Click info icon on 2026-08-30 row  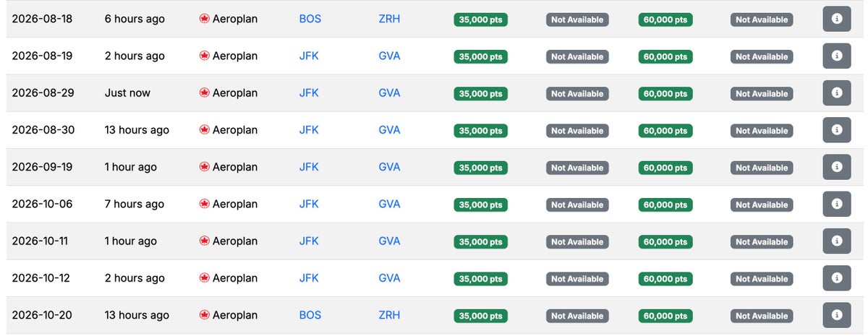[x=837, y=130]
